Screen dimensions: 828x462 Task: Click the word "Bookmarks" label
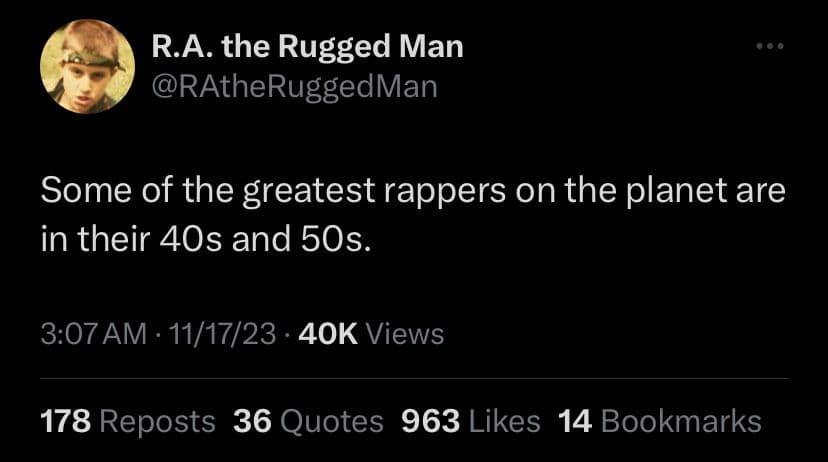click(682, 421)
